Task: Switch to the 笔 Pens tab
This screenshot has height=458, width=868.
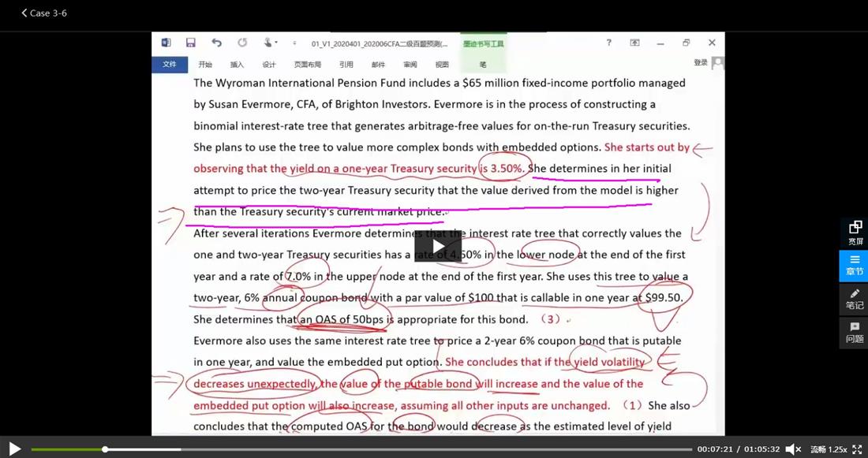Action: pos(483,65)
